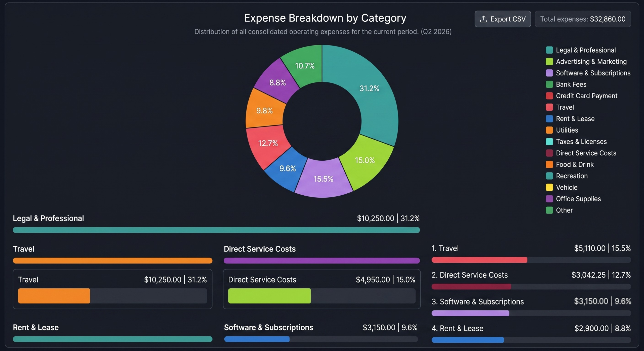Open Direct Service Costs $4,950.00 card

point(322,289)
